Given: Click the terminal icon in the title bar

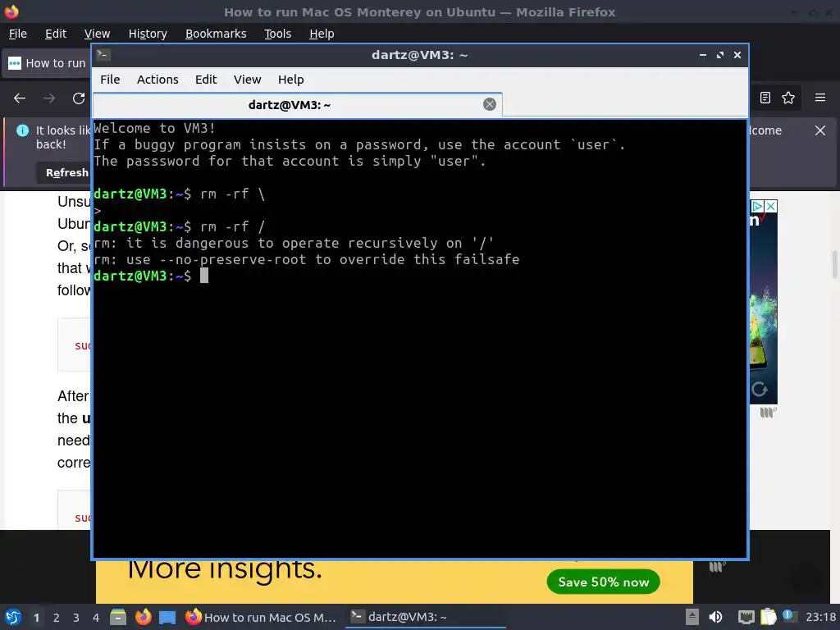Looking at the screenshot, I should pyautogui.click(x=103, y=55).
